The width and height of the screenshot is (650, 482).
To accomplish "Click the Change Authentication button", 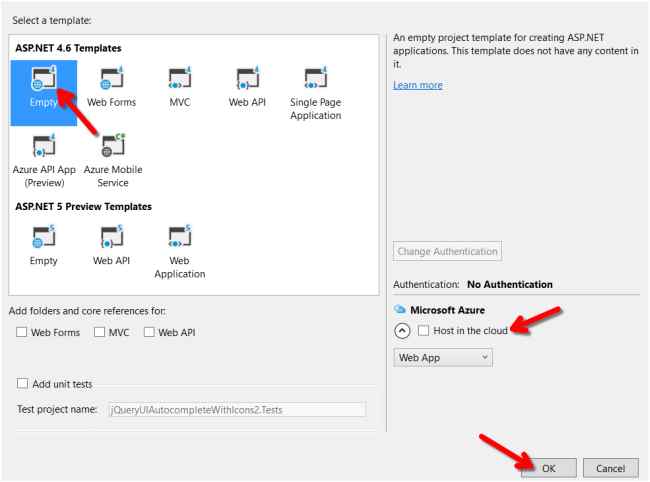I will pyautogui.click(x=447, y=251).
